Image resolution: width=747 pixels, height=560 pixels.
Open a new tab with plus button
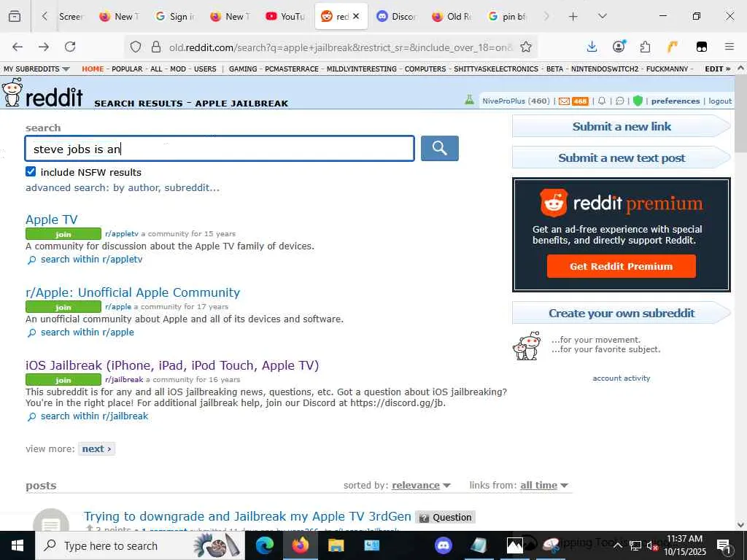(x=573, y=17)
